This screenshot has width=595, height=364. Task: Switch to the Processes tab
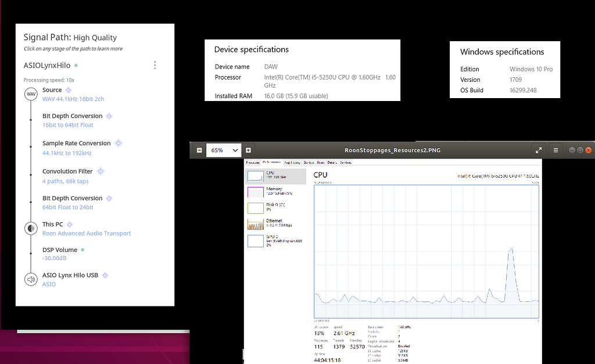254,163
